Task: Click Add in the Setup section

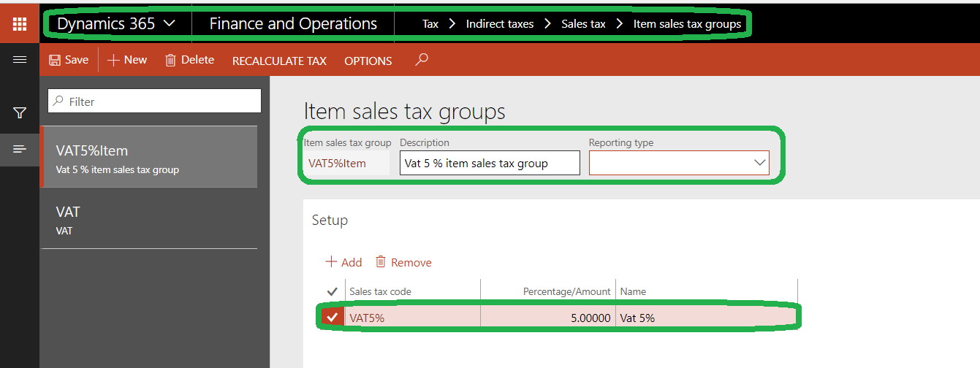Action: [343, 262]
